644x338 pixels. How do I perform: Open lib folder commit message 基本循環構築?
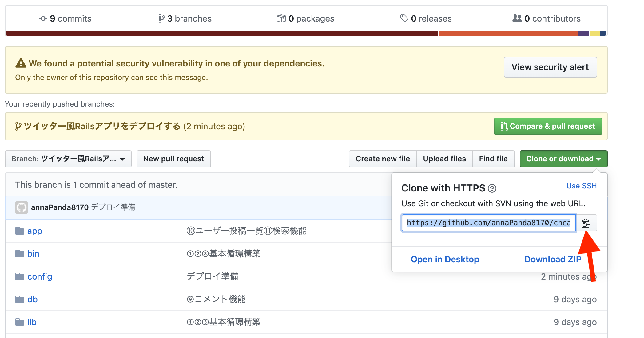point(224,322)
